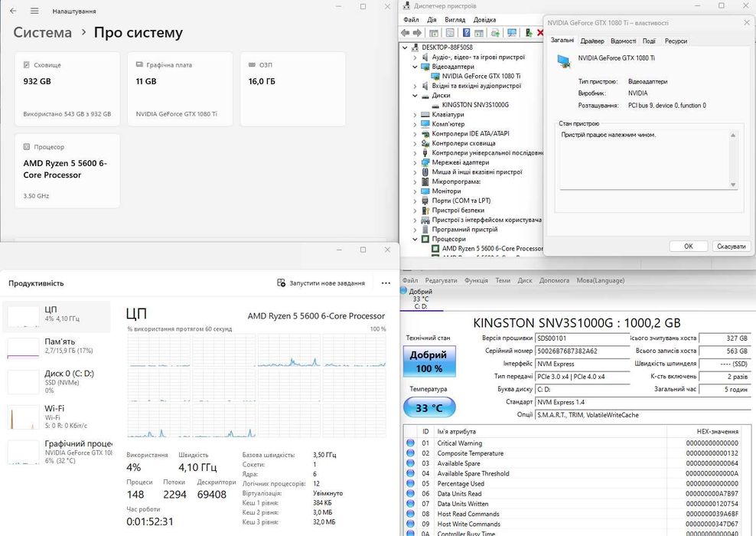Open the Вигляд menu in Device Manager
This screenshot has width=756, height=536.
[x=455, y=20]
